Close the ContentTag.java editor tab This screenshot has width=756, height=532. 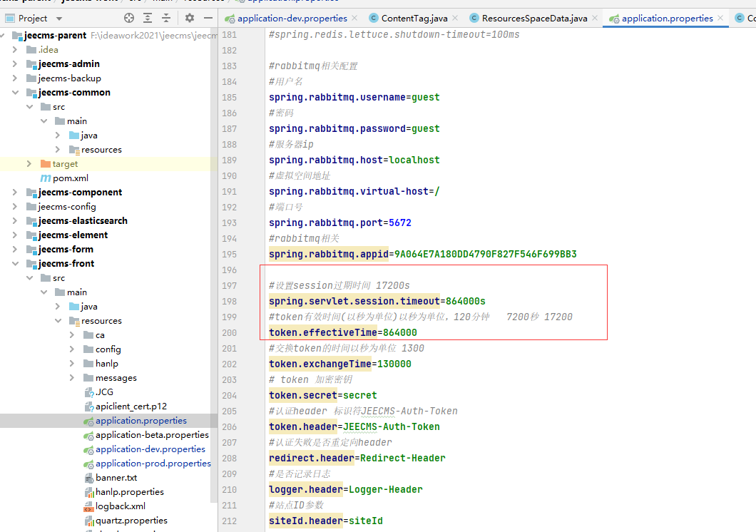pyautogui.click(x=454, y=18)
